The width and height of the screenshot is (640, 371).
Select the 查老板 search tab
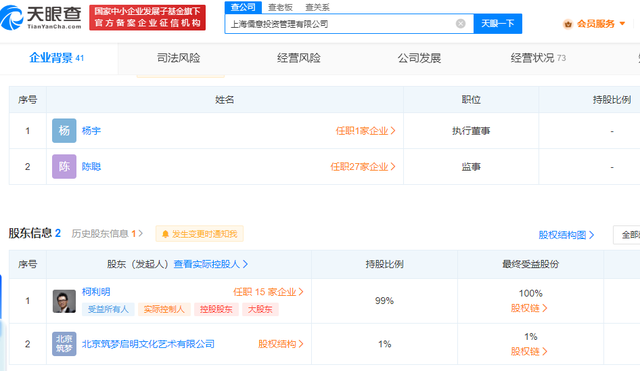280,7
